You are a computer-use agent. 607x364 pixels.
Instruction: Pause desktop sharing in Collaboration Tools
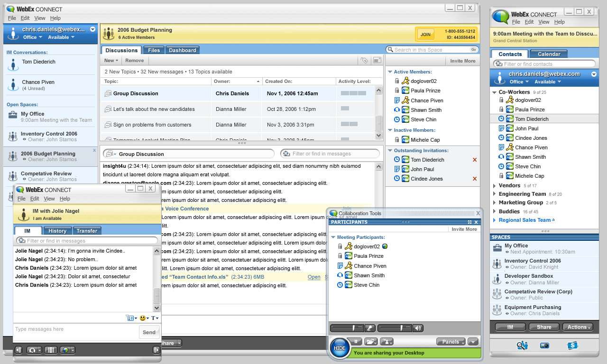(356, 341)
